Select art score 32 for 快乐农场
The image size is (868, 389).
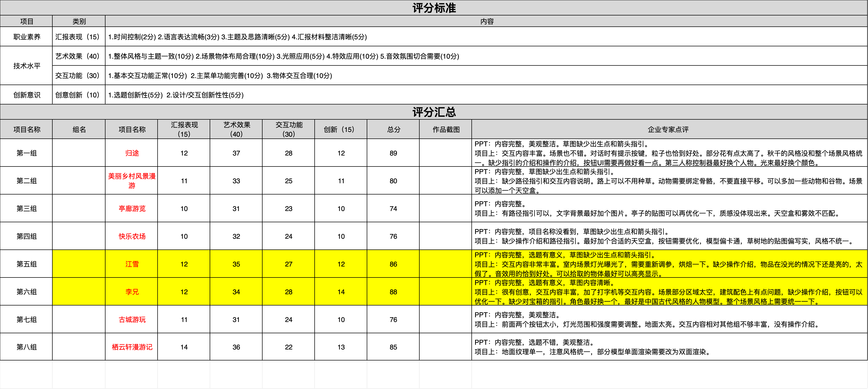(x=236, y=236)
